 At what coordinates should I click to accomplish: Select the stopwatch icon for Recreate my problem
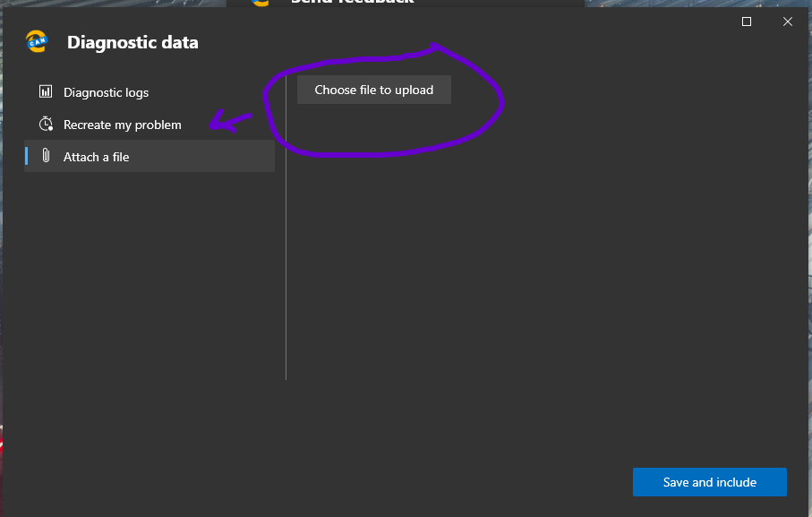pyautogui.click(x=46, y=124)
